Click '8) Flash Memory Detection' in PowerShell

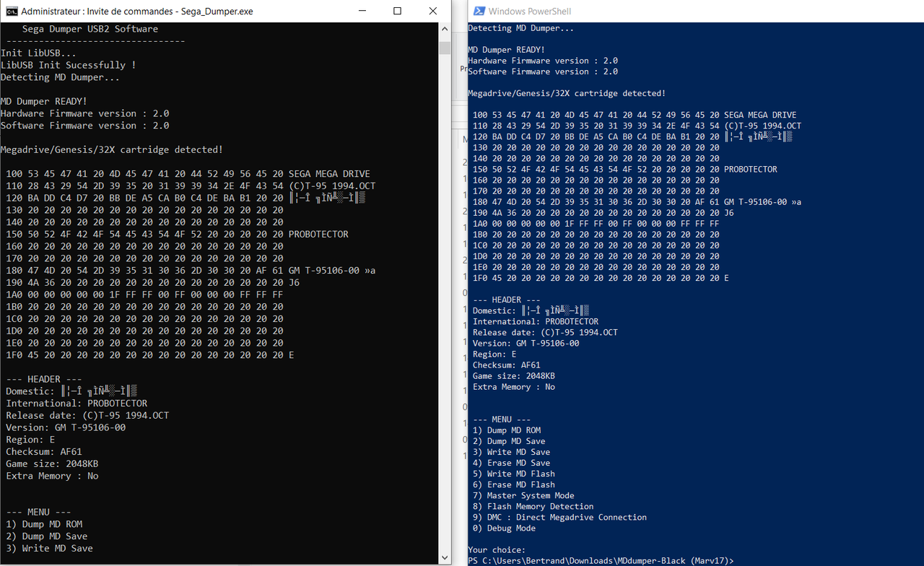coord(533,506)
